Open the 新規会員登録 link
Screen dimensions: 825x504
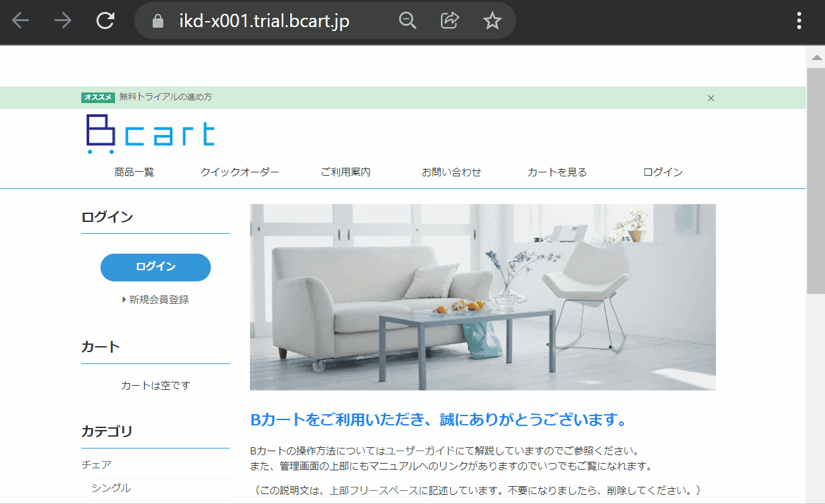click(x=159, y=299)
